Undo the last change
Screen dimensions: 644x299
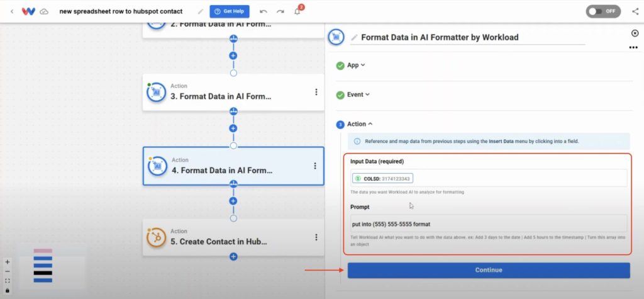point(264,11)
